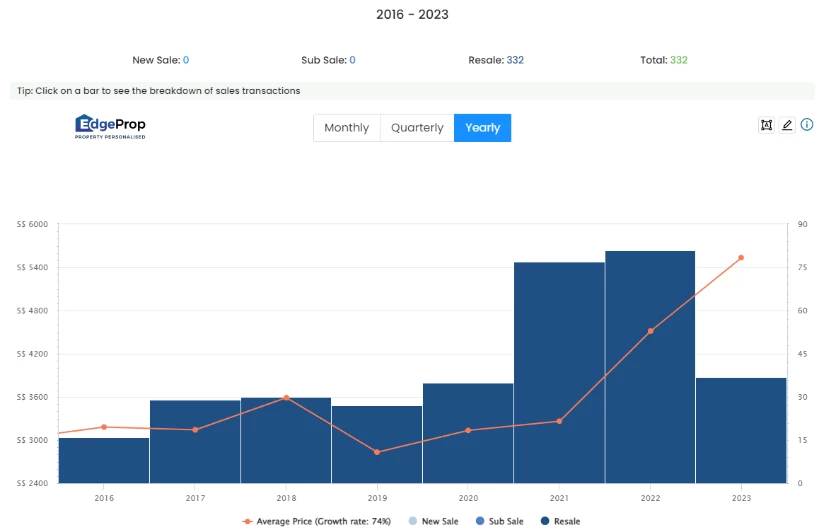
Task: Click the 2019 average price data point
Action: click(x=377, y=452)
